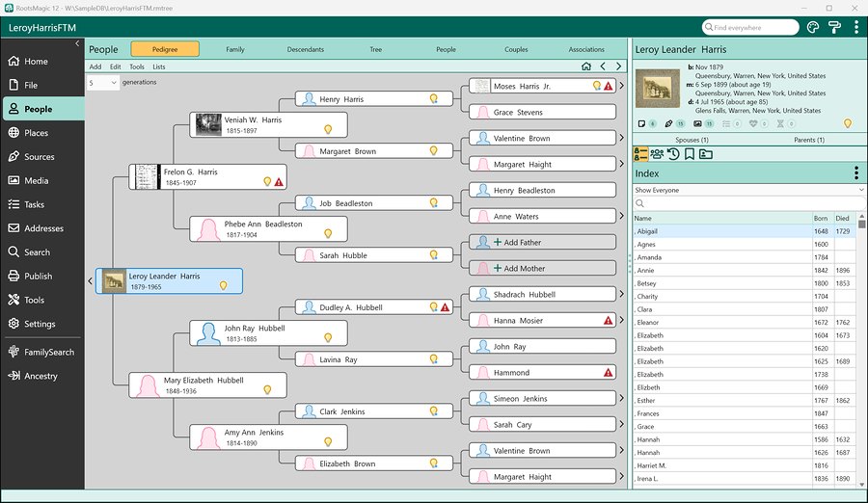Go to the home person in the pedigree
The height and width of the screenshot is (503, 868).
tap(586, 66)
